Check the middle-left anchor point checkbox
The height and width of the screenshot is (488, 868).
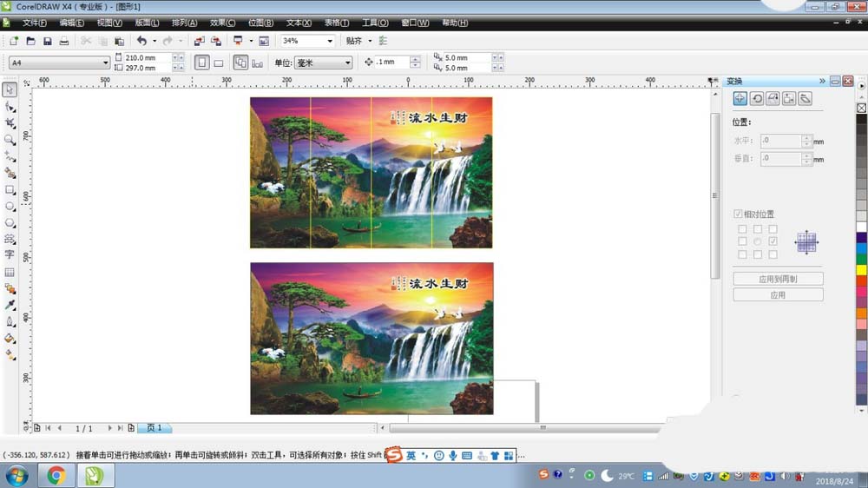[x=742, y=241]
